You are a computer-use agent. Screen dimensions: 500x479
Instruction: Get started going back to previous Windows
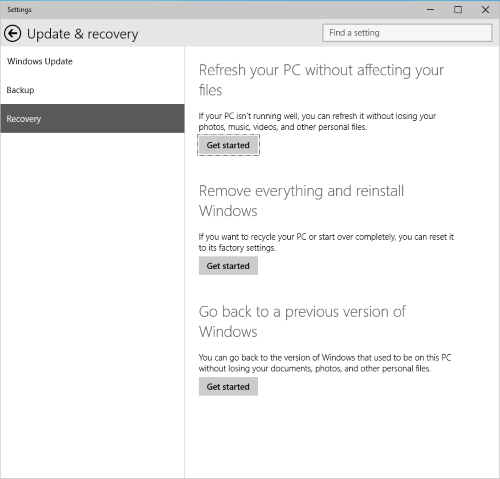pos(228,386)
